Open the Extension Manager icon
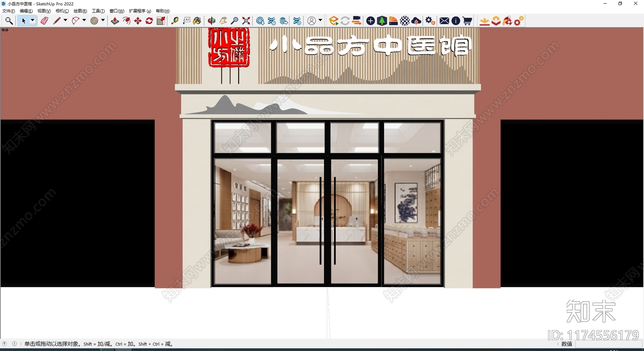This screenshot has width=644, height=351. [x=297, y=21]
